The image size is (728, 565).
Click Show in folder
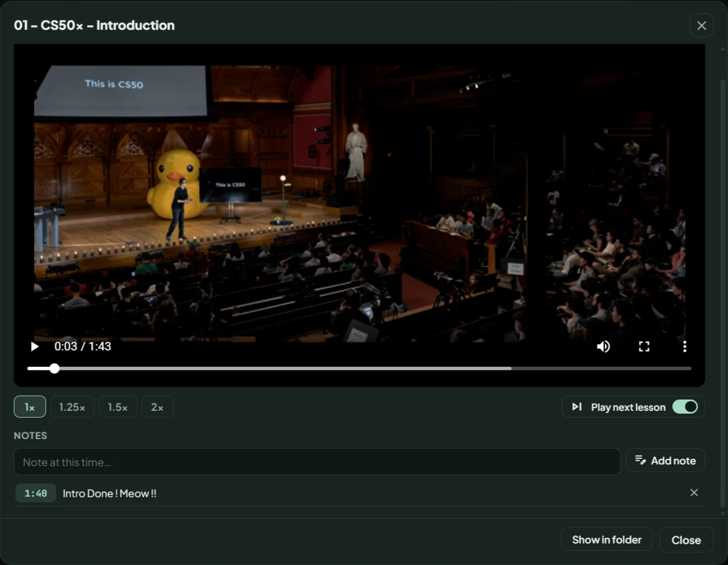tap(607, 540)
